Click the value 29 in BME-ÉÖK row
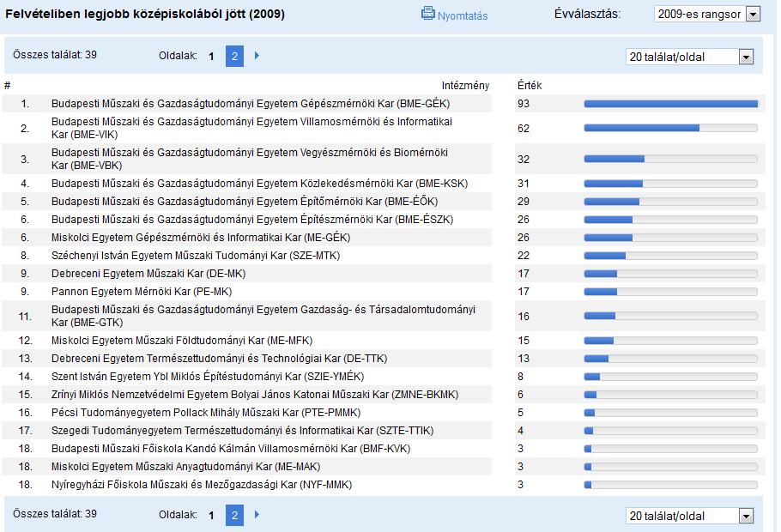Image resolution: width=781 pixels, height=532 pixels. (523, 202)
